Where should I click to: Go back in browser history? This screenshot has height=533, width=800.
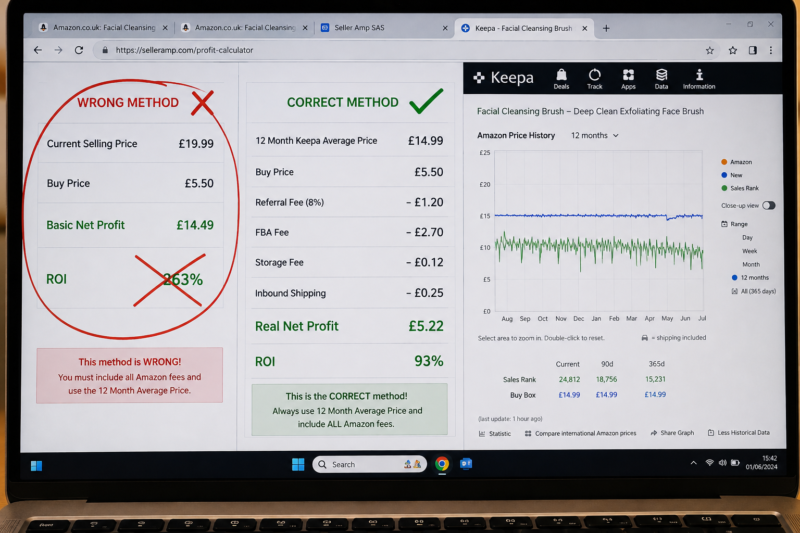[x=38, y=50]
